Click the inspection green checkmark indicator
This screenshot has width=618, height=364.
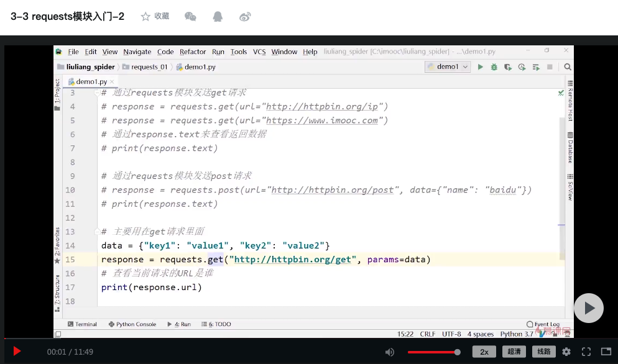pos(561,93)
